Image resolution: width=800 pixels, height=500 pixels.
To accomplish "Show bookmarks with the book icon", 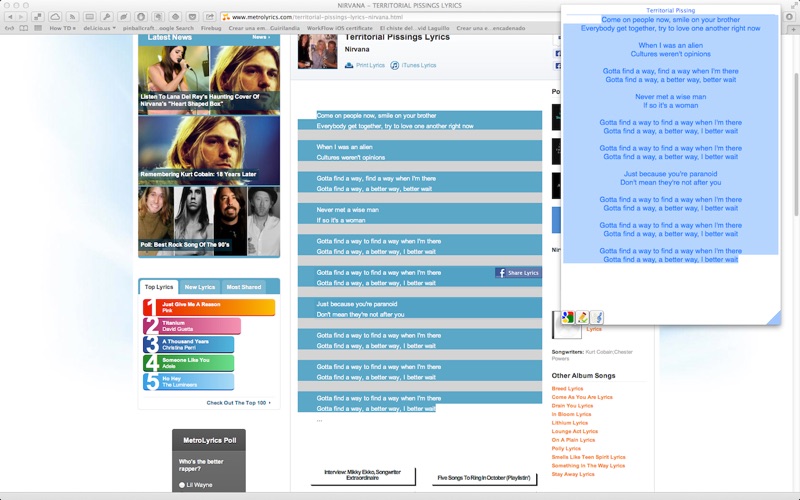I will click(23, 28).
